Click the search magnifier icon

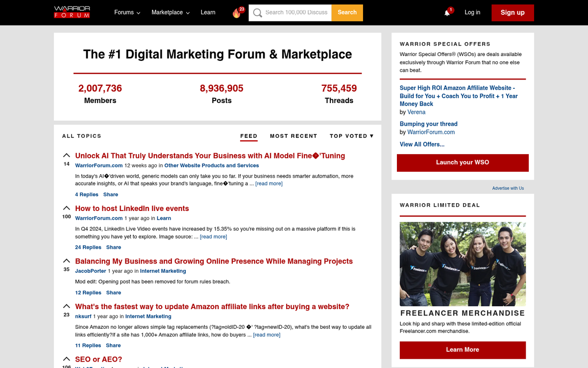click(x=257, y=13)
